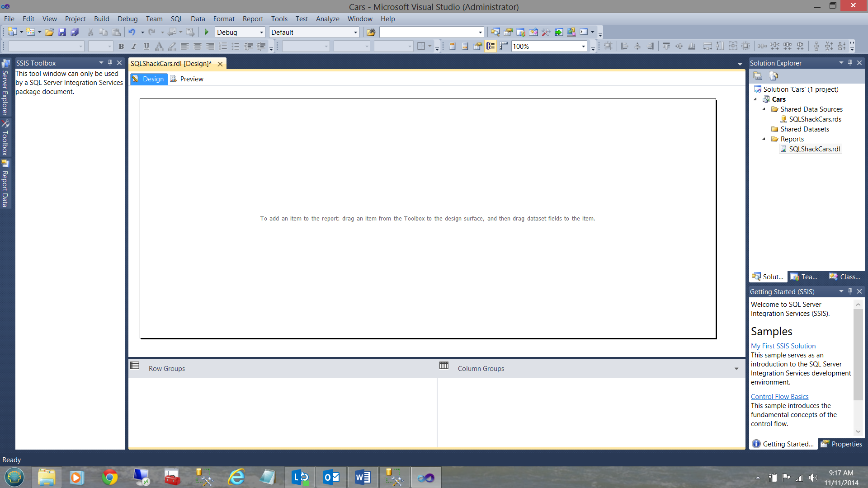This screenshot has height=488, width=868.
Task: Click the Control Flow Basics link
Action: tap(779, 396)
